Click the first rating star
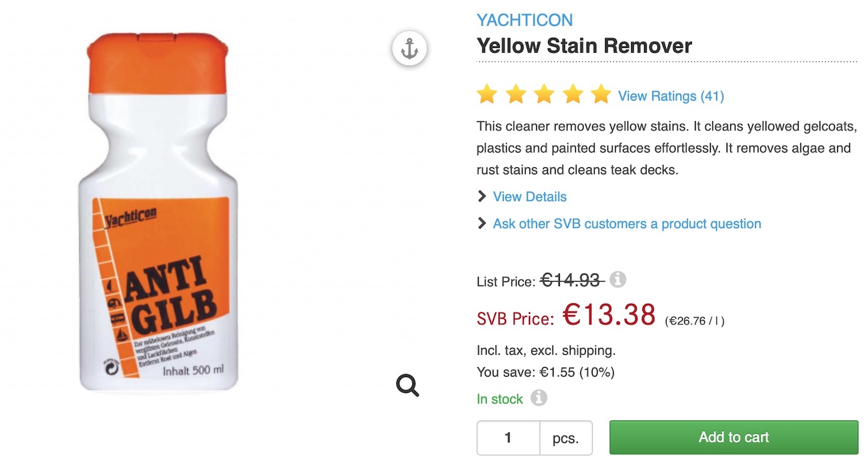Screen dimensions: 868x467 [x=487, y=95]
